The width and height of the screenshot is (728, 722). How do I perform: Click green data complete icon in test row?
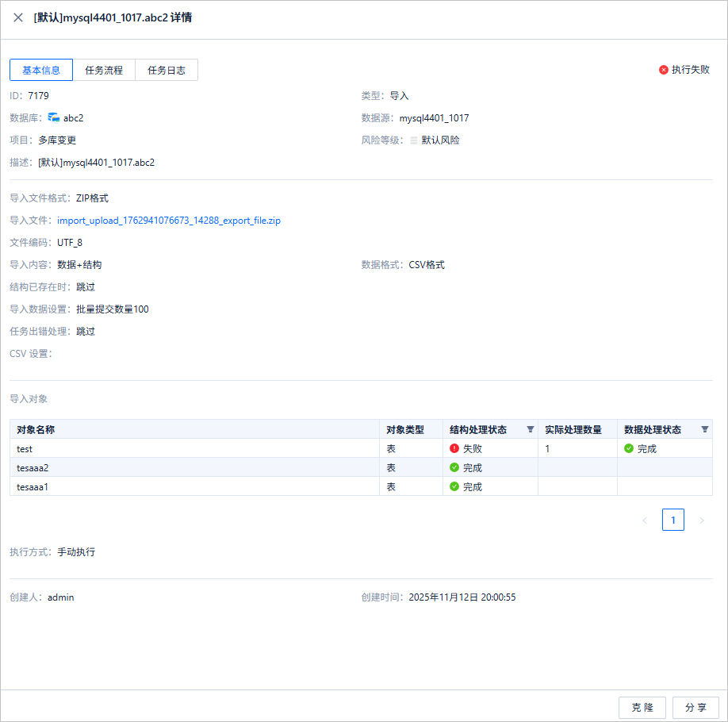[629, 448]
